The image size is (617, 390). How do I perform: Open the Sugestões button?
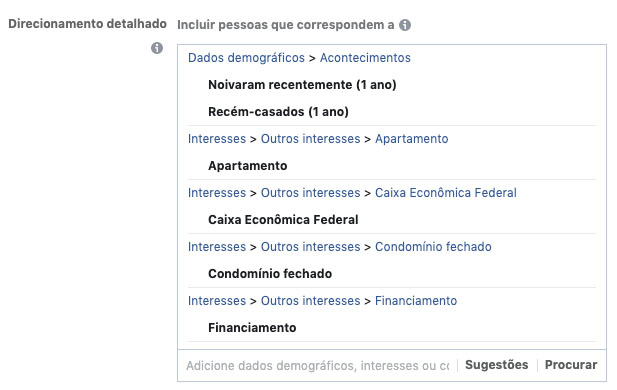(497, 365)
